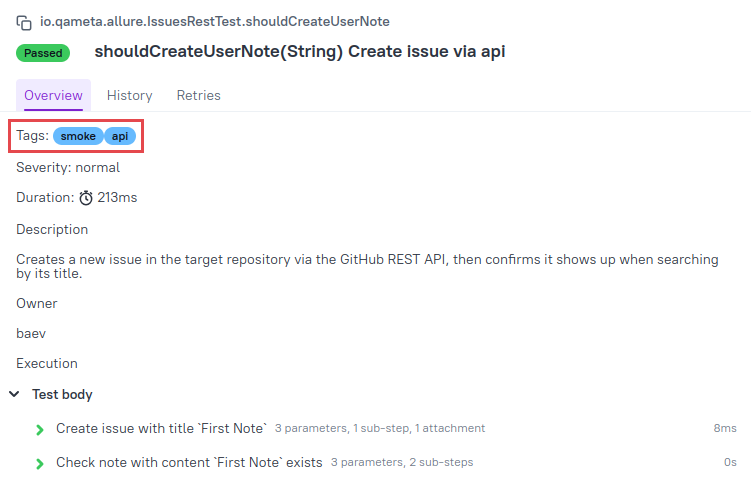Viewport: 751px width, 503px height.
Task: Copy the full test name with the copy icon
Action: click(x=24, y=23)
